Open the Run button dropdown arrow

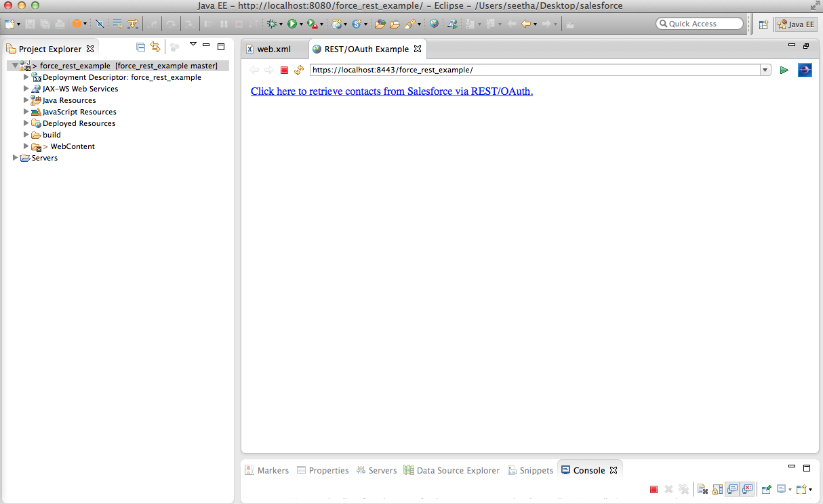click(301, 24)
